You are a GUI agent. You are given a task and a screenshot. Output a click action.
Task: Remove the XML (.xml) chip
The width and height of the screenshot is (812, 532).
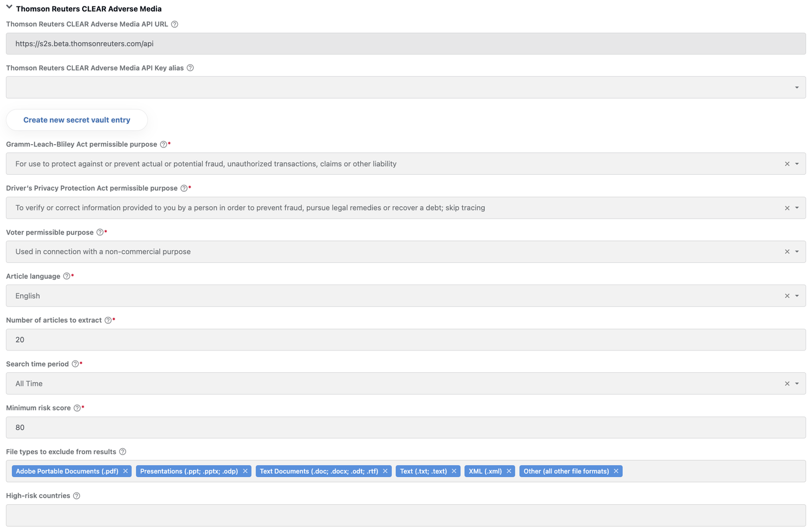click(x=509, y=471)
